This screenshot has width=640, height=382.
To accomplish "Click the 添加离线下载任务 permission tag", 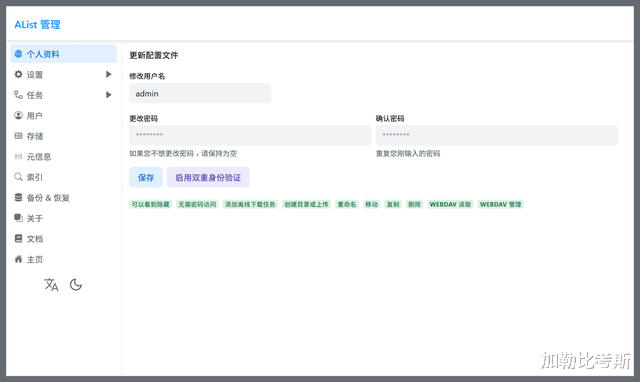I will click(250, 204).
